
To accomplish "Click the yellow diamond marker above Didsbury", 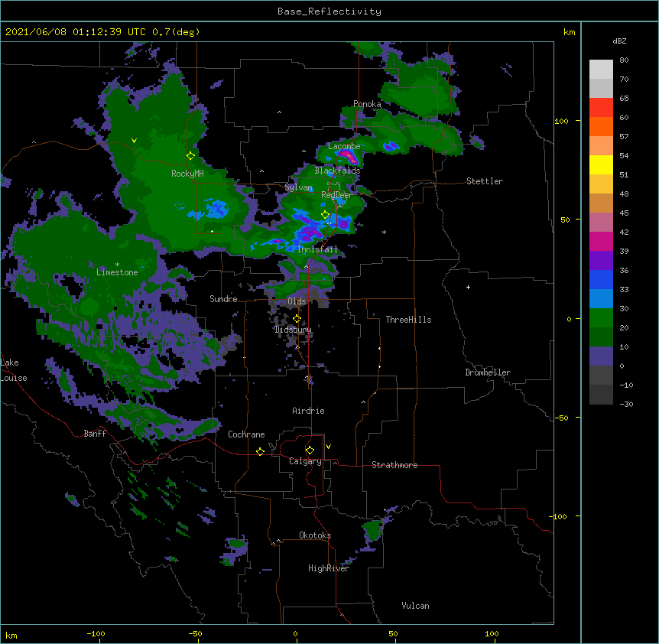I will [297, 319].
